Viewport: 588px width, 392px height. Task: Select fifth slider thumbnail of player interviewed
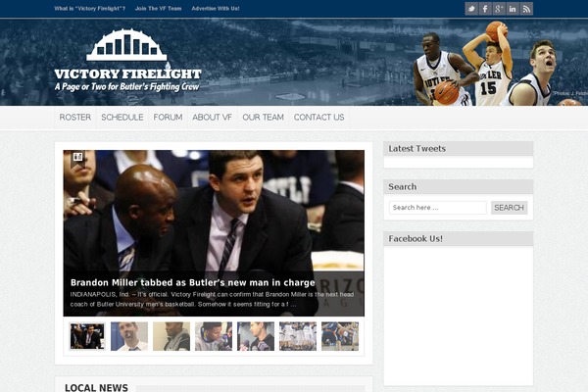coord(256,336)
